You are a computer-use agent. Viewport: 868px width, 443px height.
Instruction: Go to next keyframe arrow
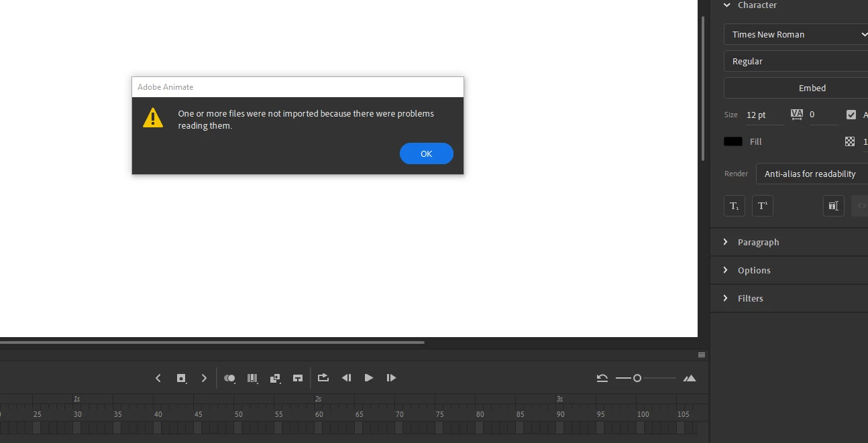click(204, 378)
